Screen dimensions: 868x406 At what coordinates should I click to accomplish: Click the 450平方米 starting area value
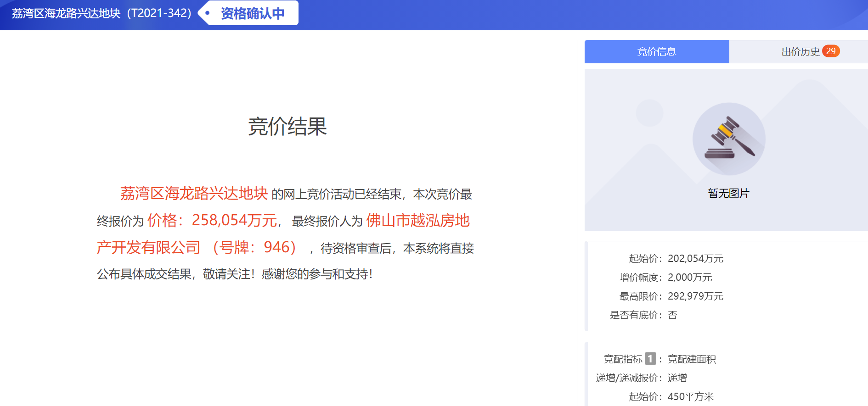pyautogui.click(x=690, y=397)
